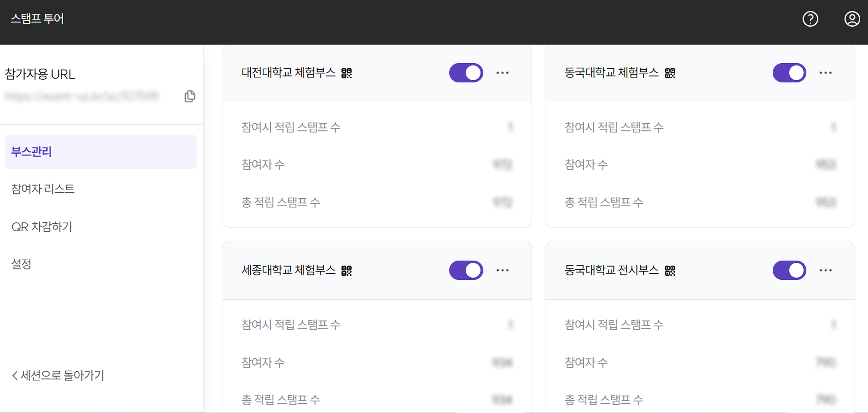The height and width of the screenshot is (413, 868).
Task: Open the more options menu on 세종대학교 체험부스
Action: click(x=503, y=270)
